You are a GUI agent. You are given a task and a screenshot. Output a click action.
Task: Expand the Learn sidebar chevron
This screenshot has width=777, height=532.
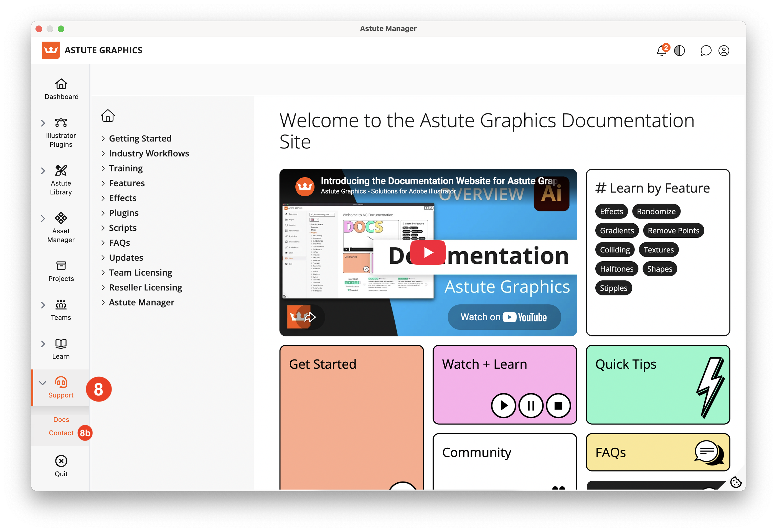pos(43,344)
